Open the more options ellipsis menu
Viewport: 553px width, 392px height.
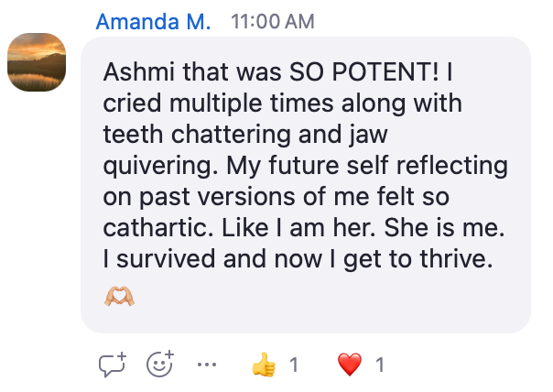(x=208, y=365)
